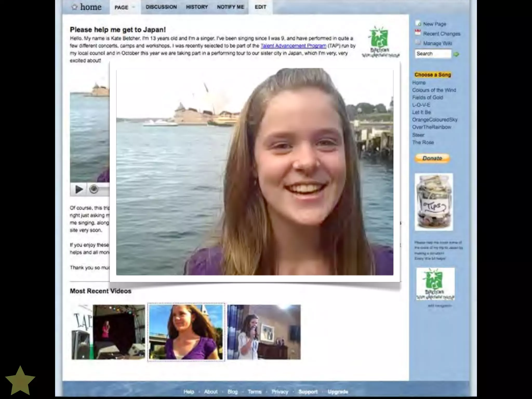Select Colours of the Wind song

tap(434, 90)
